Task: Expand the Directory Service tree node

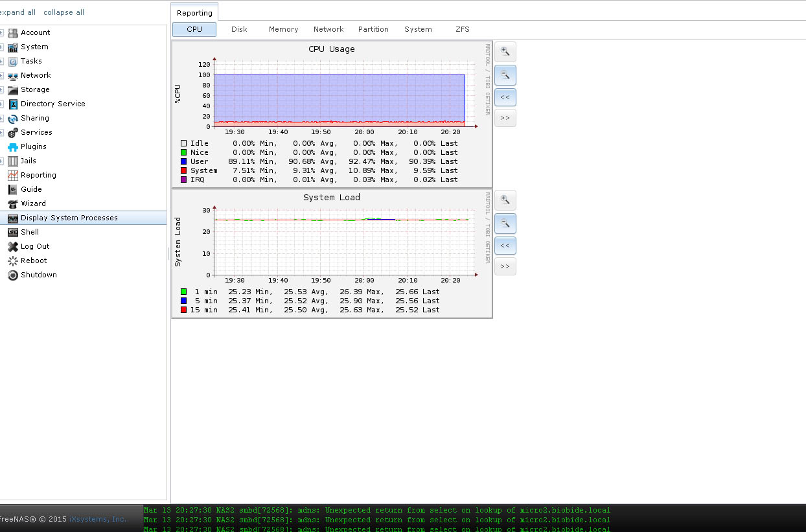Action: [x=2, y=104]
